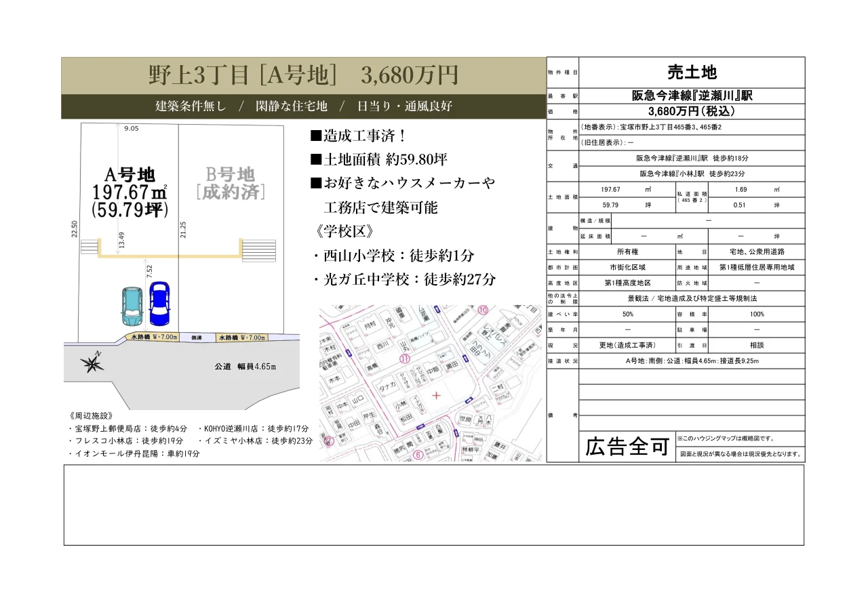Click the title 野上3丁目 [A号地] 3,680万円

point(303,75)
